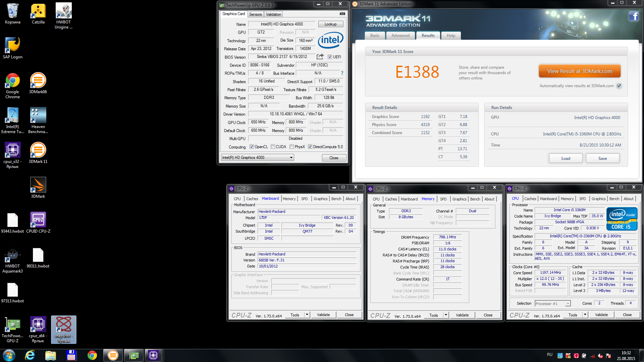Open the Google Chrome desktop icon
Viewport: 644px width, 362px height.
click(13, 86)
